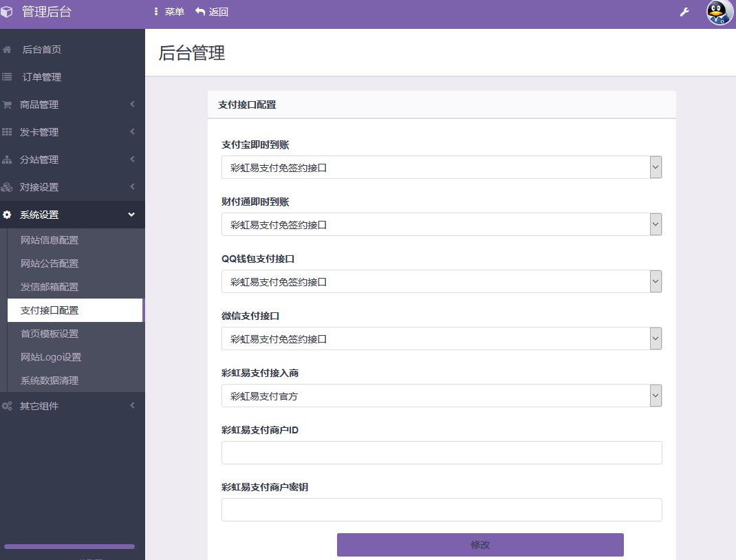The width and height of the screenshot is (736, 560).
Task: Click the grid icon beside 发卡管理
Action: [8, 132]
